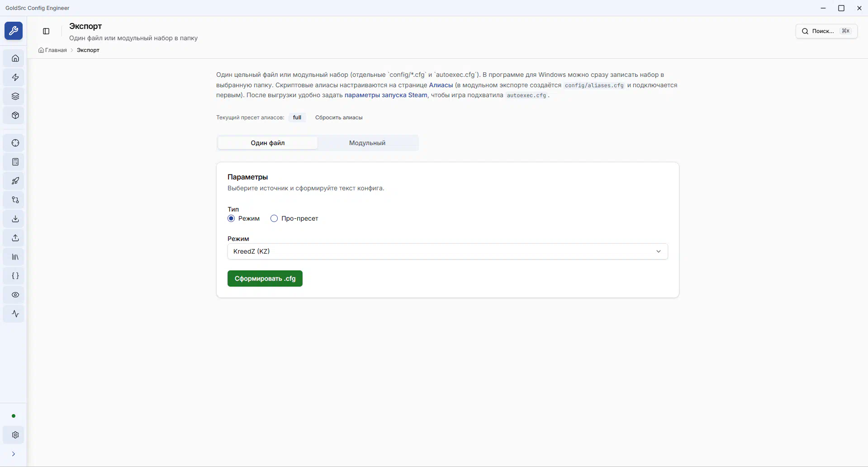
Task: Open the Алиасы link in the description
Action: tap(441, 85)
